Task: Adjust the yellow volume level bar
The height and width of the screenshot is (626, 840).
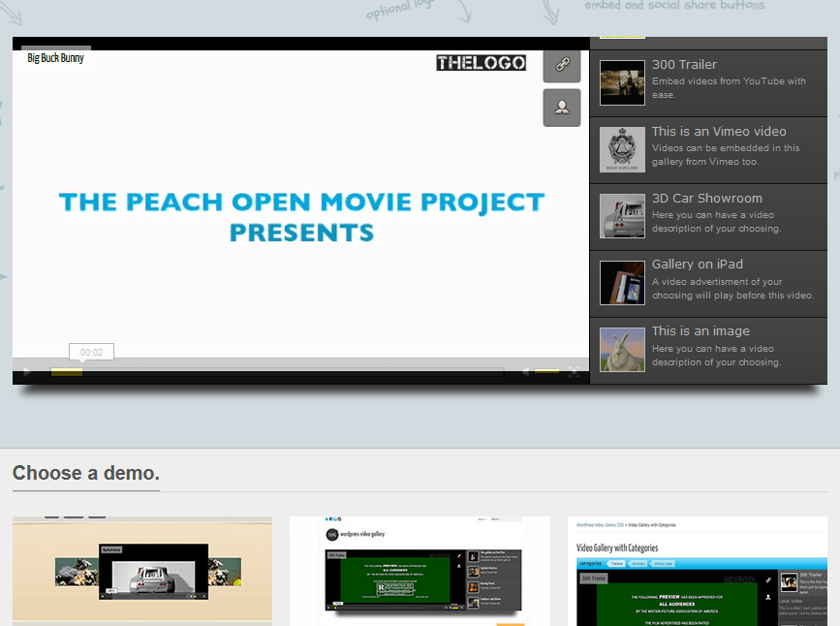Action: (x=547, y=371)
